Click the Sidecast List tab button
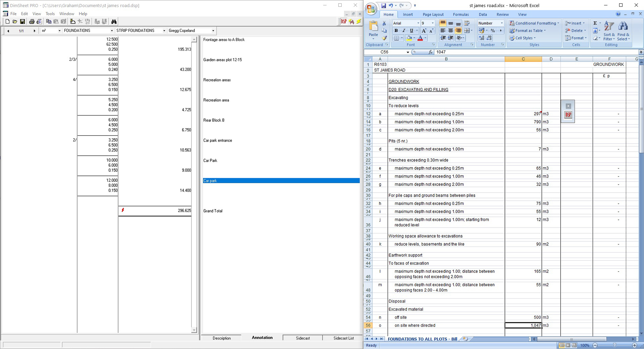 (x=343, y=338)
